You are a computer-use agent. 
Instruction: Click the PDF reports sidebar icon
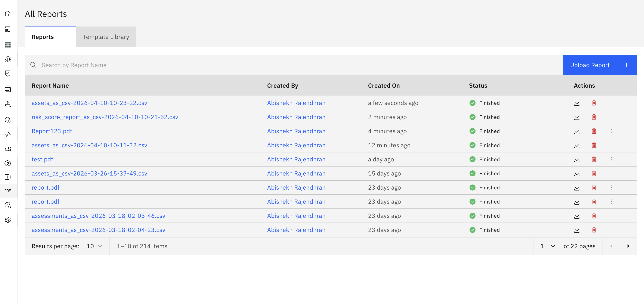coord(8,191)
